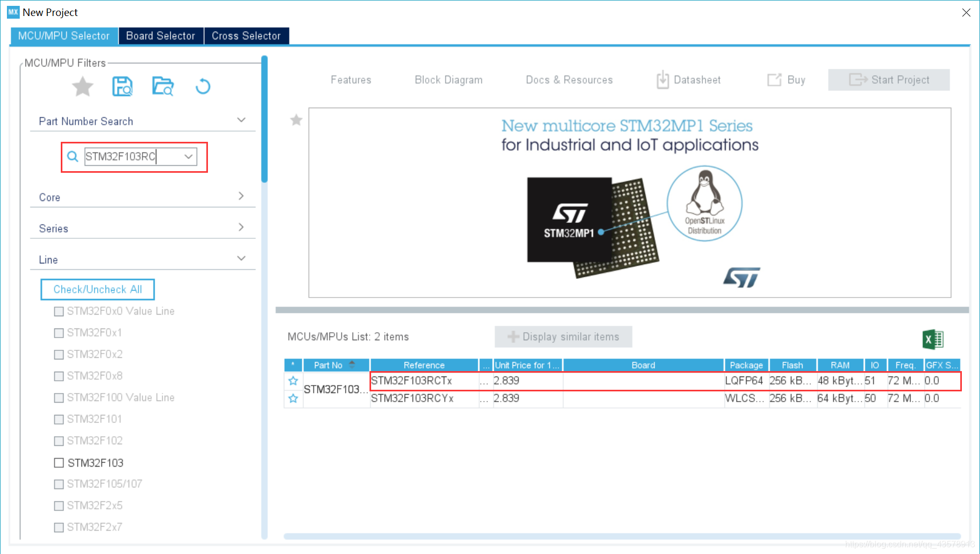Star the banner item as favorite

(296, 120)
